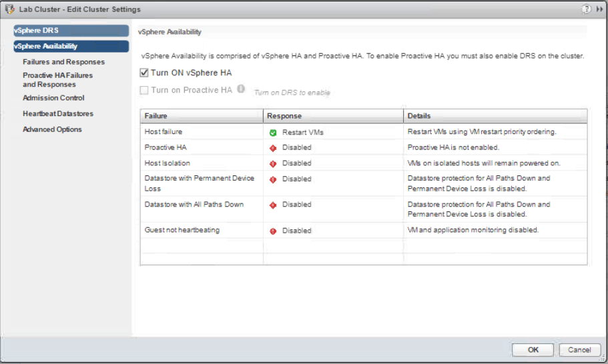The height and width of the screenshot is (364, 608).
Task: Click red icon for Datastore with All Paths Down
Action: (x=273, y=205)
